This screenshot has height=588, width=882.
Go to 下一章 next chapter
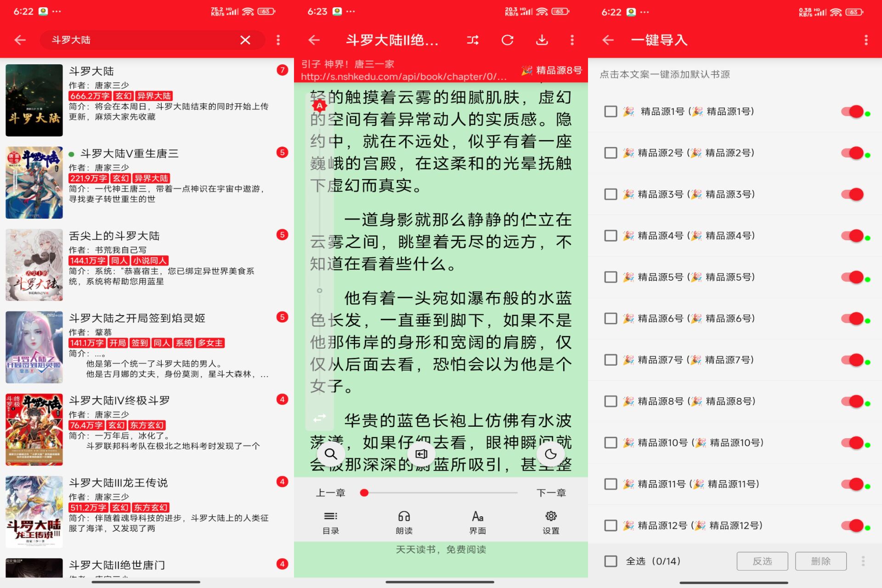[551, 493]
